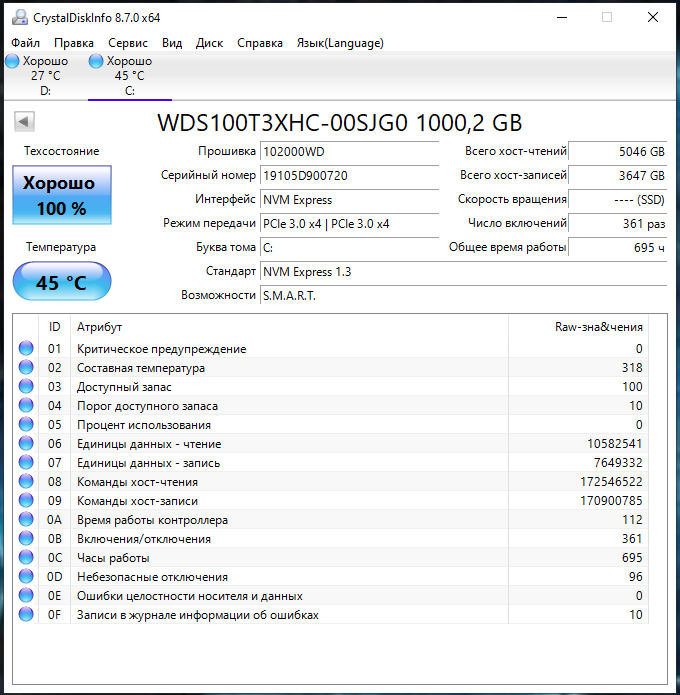
Task: Click the Возможности field S.M.A.R.T.
Action: 463,295
